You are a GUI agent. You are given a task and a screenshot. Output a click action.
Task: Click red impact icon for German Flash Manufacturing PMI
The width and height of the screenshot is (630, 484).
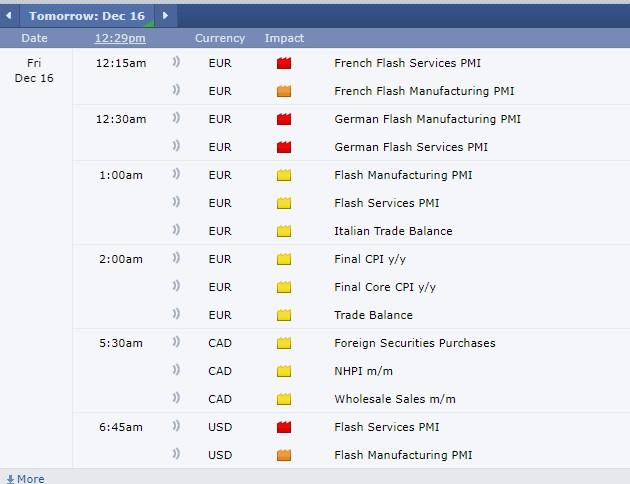(284, 119)
